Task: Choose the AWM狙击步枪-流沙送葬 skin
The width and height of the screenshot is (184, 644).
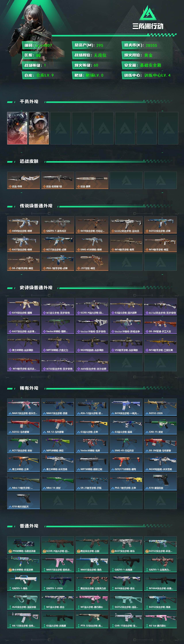Action: (92, 362)
